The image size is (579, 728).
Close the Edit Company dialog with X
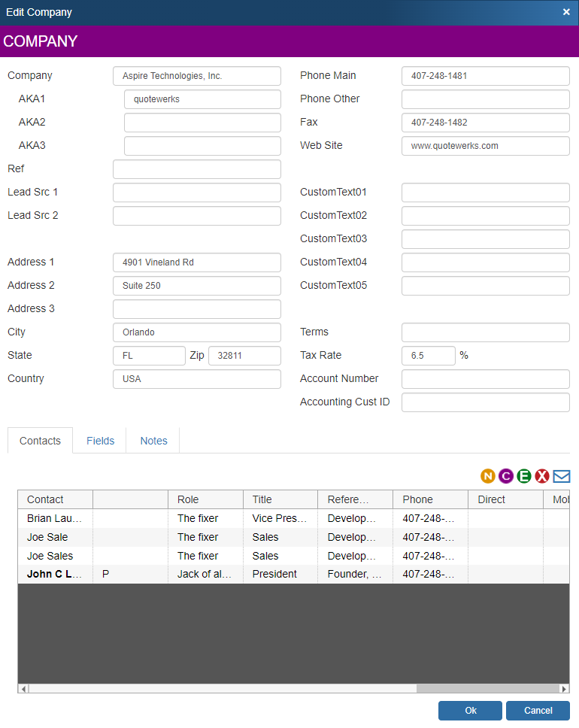coord(566,12)
